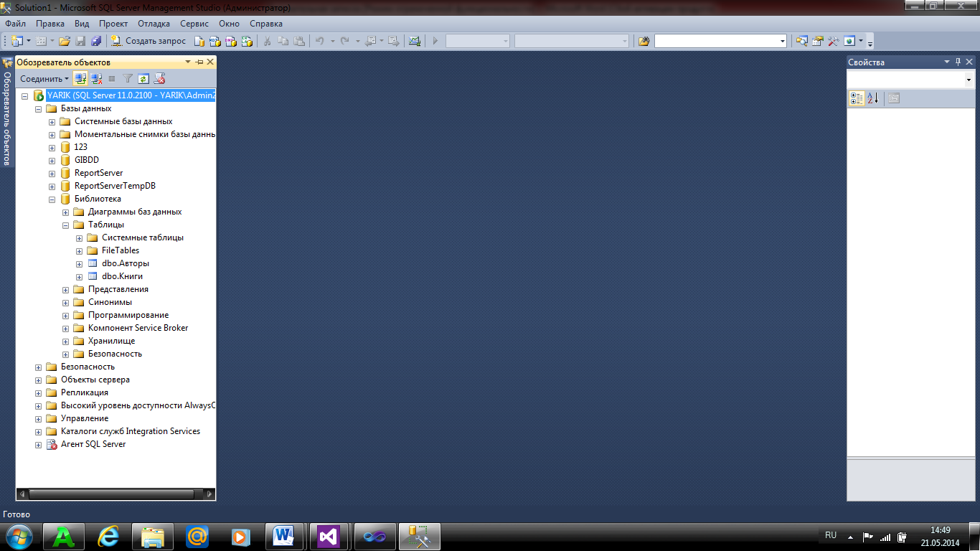The width and height of the screenshot is (980, 551).
Task: Toggle the Alphabetical sort in the Свойства panel
Action: [x=872, y=98]
